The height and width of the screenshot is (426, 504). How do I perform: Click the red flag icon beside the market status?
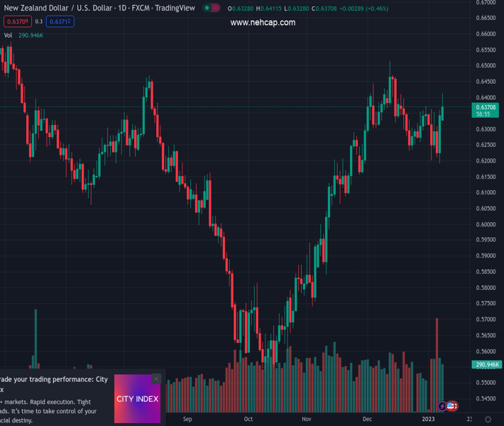point(216,9)
